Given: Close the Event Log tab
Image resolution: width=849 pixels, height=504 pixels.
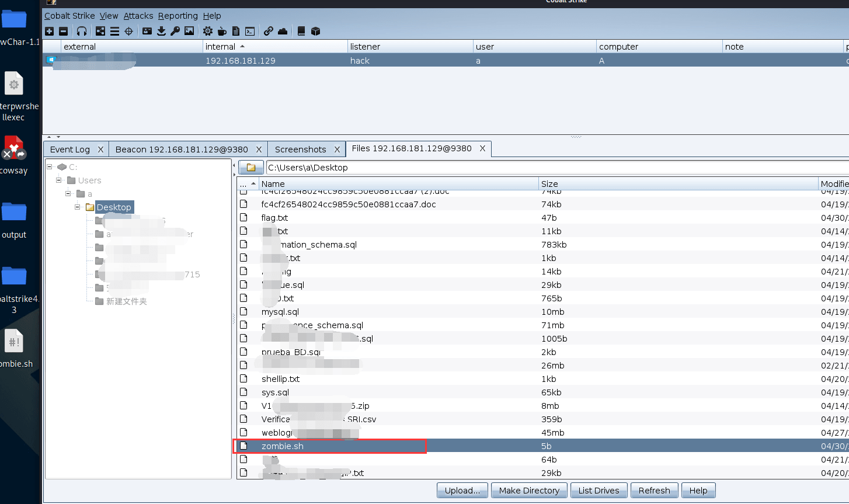Looking at the screenshot, I should [100, 149].
